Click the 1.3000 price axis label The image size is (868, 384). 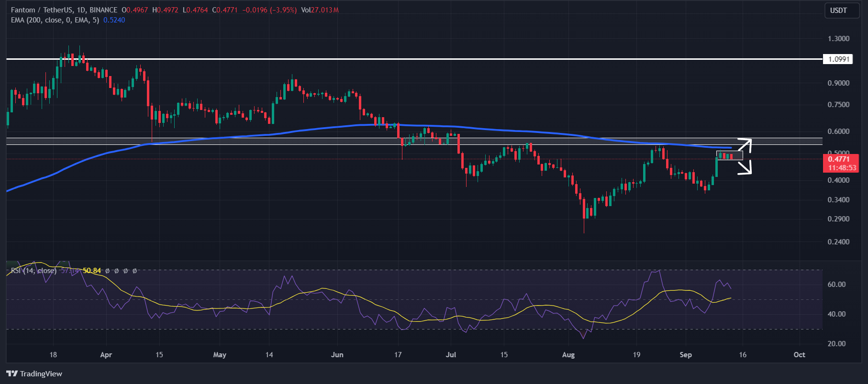pyautogui.click(x=838, y=39)
